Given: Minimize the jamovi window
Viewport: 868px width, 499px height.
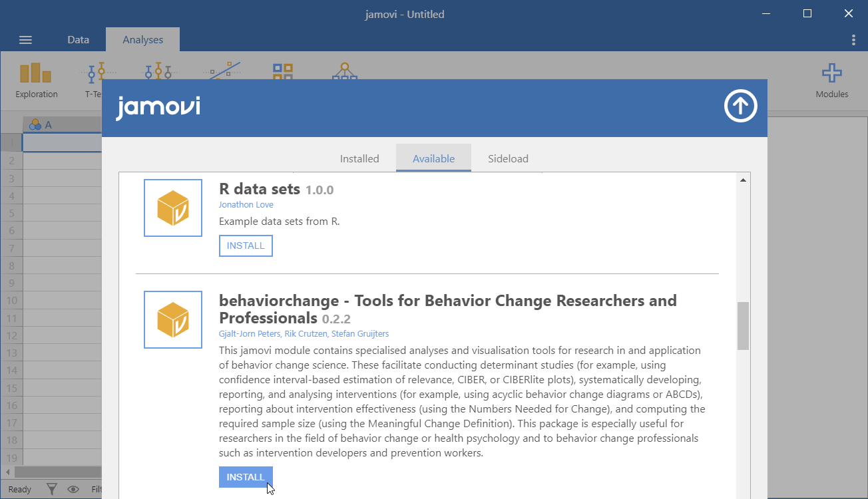Looking at the screenshot, I should click(x=767, y=13).
